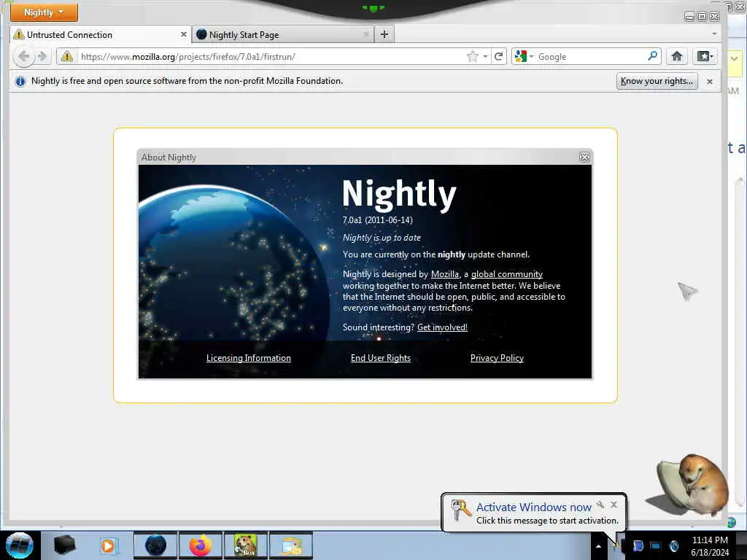
Task: Go back with the back arrow
Action: [x=23, y=57]
